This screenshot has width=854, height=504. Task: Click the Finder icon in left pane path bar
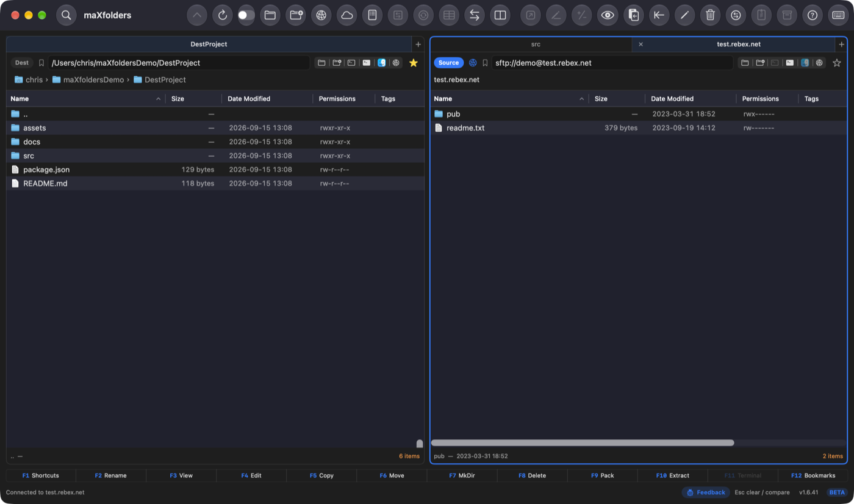[x=382, y=63]
